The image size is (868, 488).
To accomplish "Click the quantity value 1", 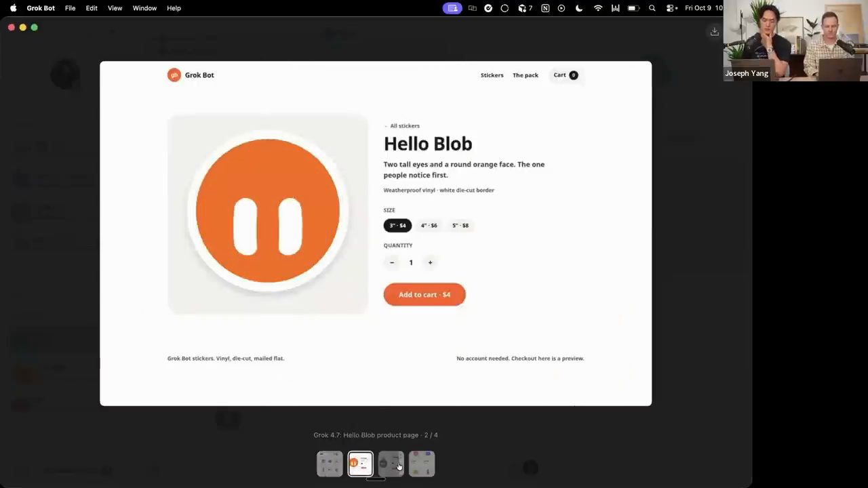I will [x=411, y=262].
